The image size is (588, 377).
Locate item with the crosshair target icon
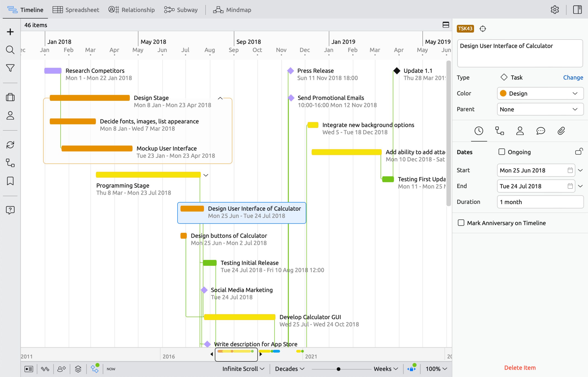click(482, 29)
